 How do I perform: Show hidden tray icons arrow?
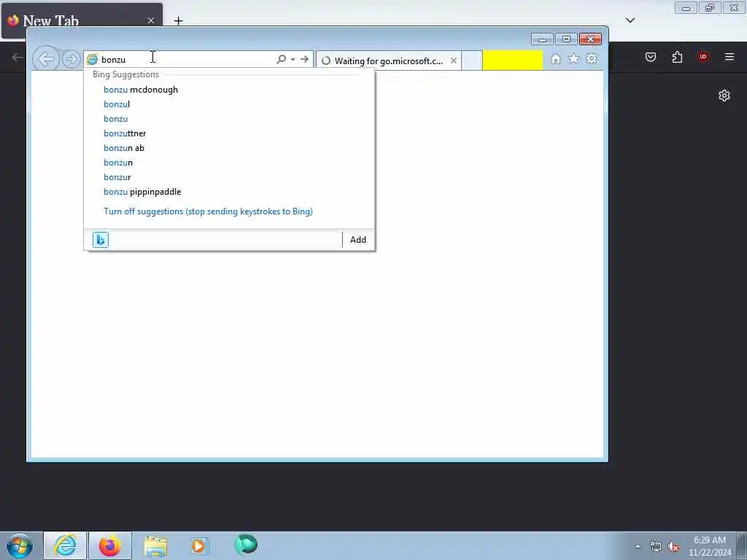(638, 546)
